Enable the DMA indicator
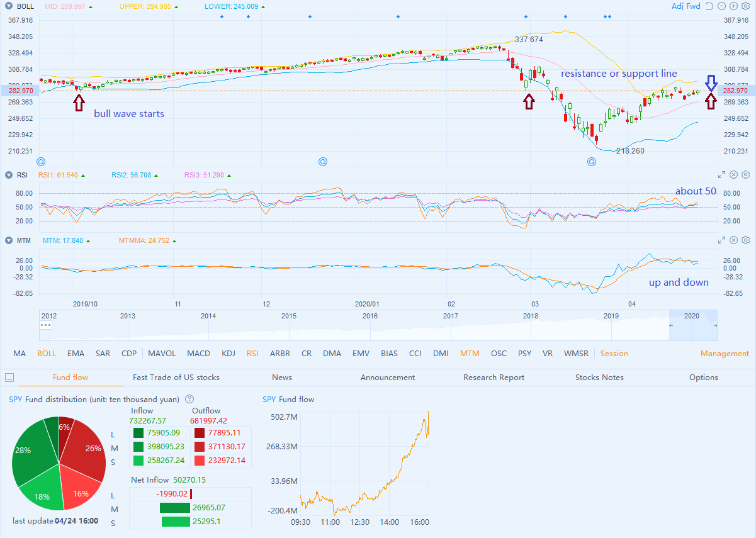The width and height of the screenshot is (756, 538). point(332,354)
